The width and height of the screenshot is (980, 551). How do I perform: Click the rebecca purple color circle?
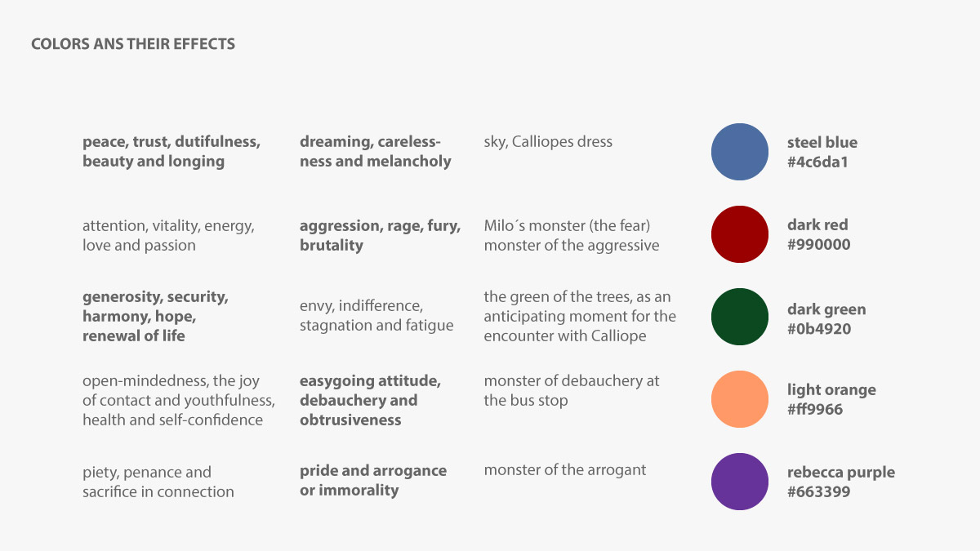tap(740, 482)
